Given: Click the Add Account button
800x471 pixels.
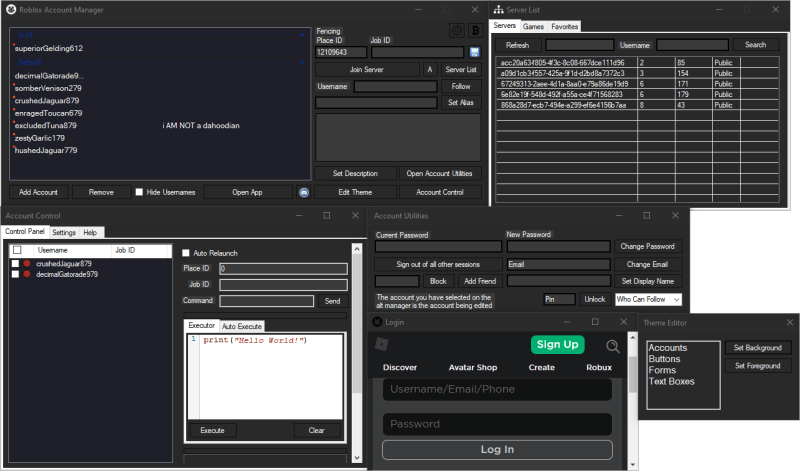Looking at the screenshot, I should 38,192.
